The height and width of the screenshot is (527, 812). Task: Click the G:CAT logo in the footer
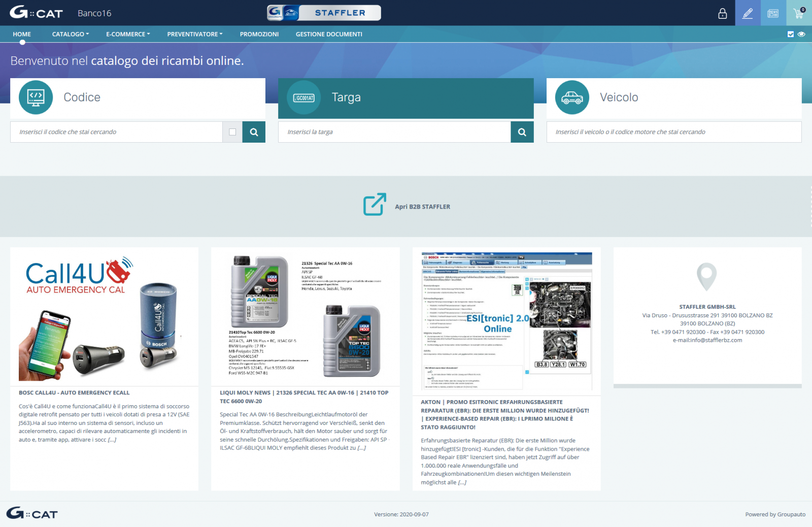pos(32,513)
